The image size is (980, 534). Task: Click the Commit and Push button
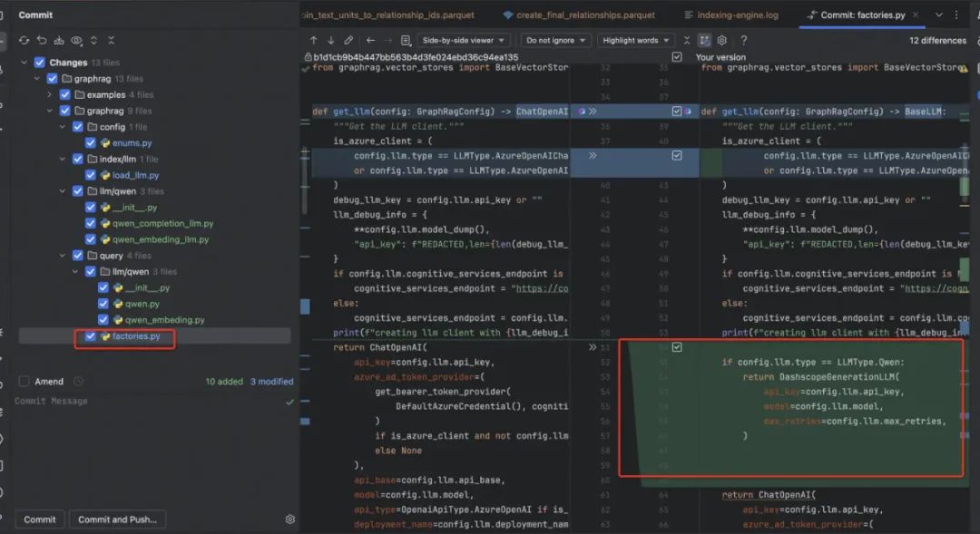tap(117, 519)
